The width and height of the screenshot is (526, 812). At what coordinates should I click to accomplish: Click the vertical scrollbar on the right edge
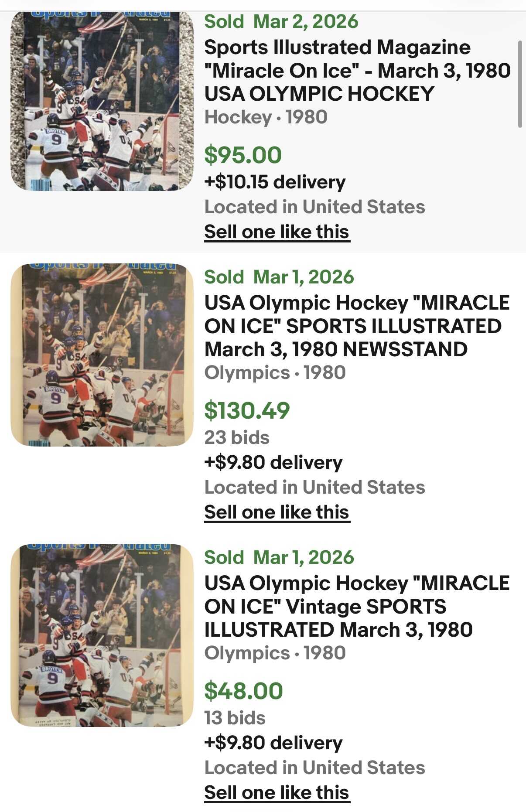pyautogui.click(x=519, y=84)
